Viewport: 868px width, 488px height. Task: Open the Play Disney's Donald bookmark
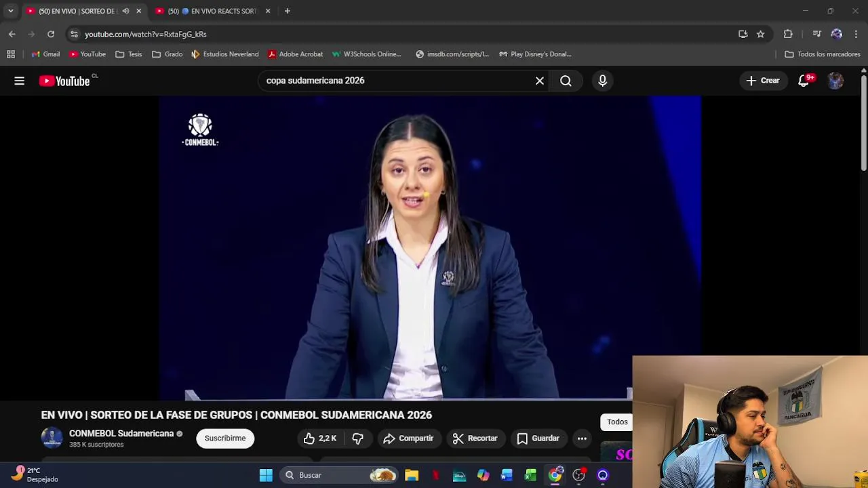coord(536,54)
